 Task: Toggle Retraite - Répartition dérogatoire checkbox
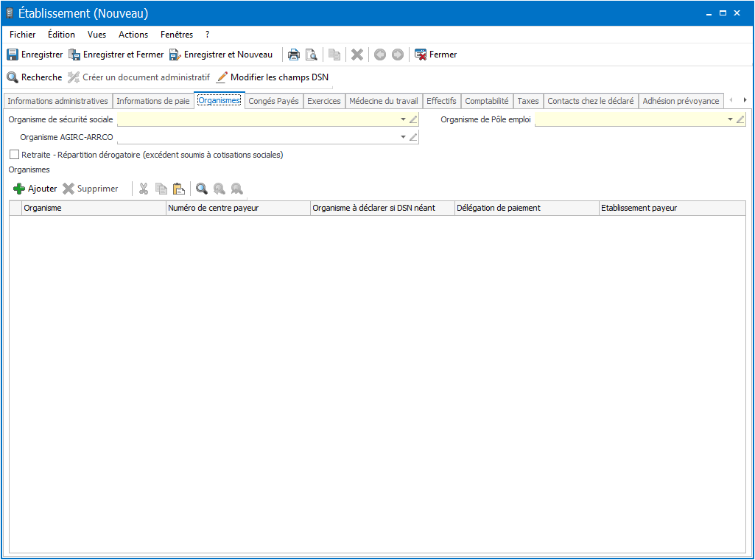(x=15, y=155)
